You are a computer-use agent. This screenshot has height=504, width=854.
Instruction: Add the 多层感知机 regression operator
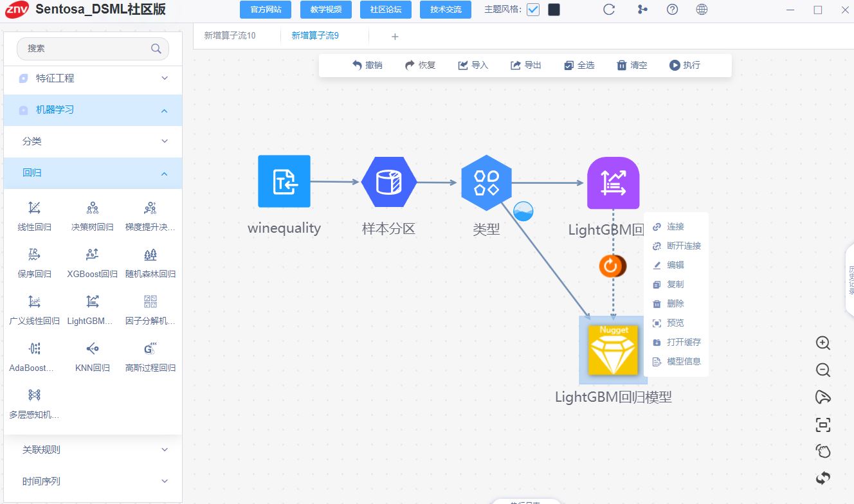point(35,404)
